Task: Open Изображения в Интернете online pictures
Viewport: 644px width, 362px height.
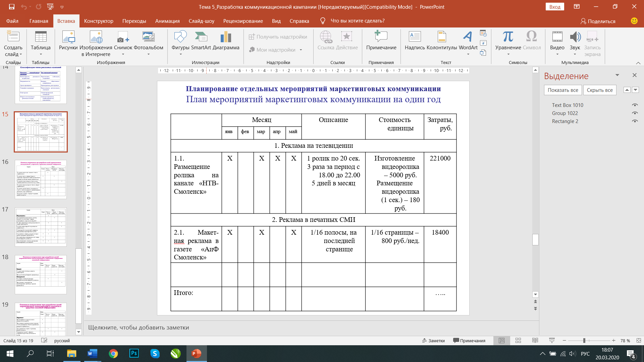Action: (96, 44)
